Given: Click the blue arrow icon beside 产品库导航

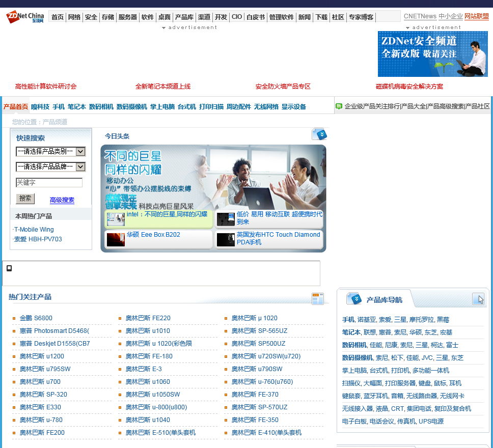Looking at the screenshot, I should click(x=354, y=299).
